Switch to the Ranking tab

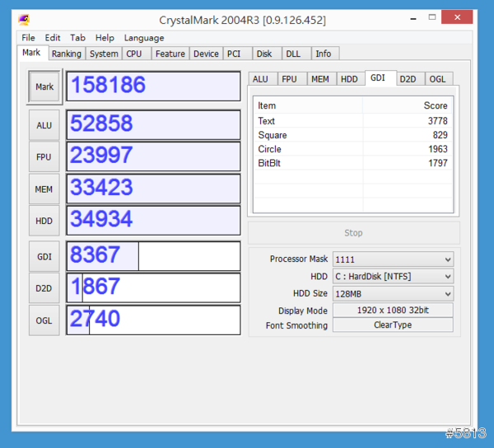[x=66, y=54]
